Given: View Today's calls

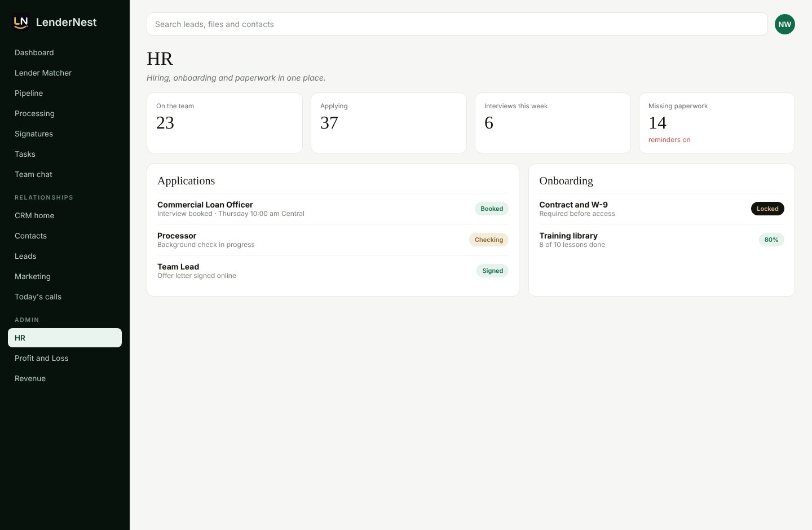Looking at the screenshot, I should 65,297.
